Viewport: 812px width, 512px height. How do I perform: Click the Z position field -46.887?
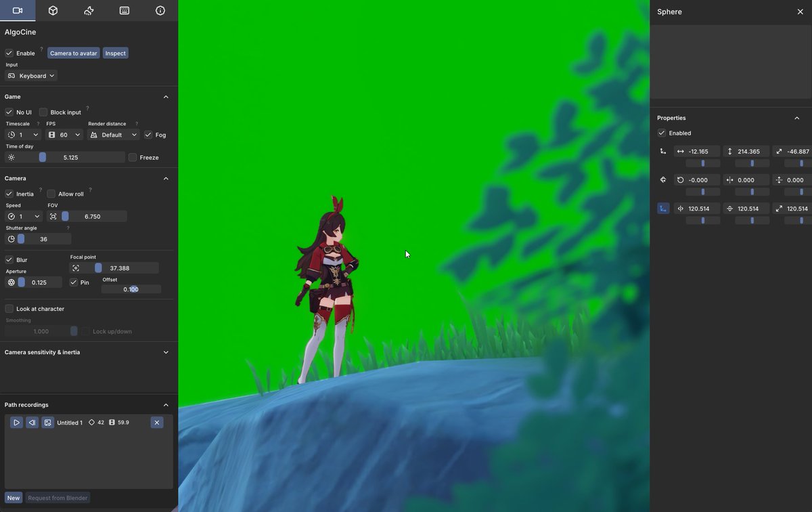[792, 152]
